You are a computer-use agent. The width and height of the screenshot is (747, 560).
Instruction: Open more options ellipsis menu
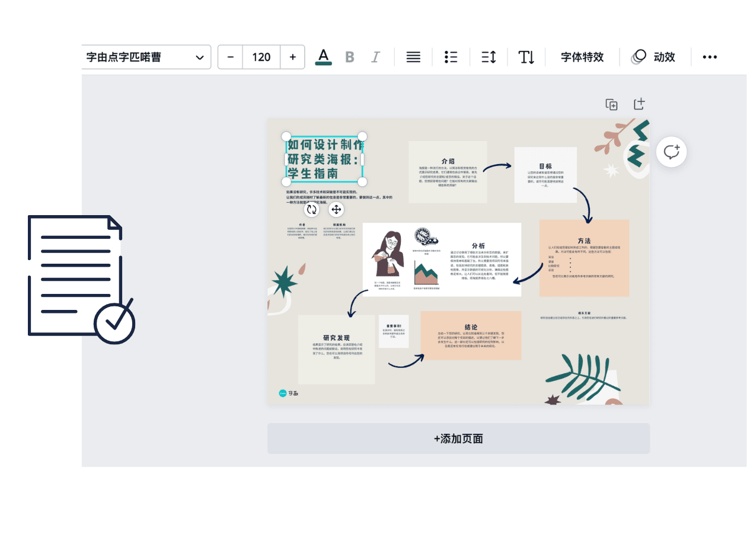coord(710,57)
